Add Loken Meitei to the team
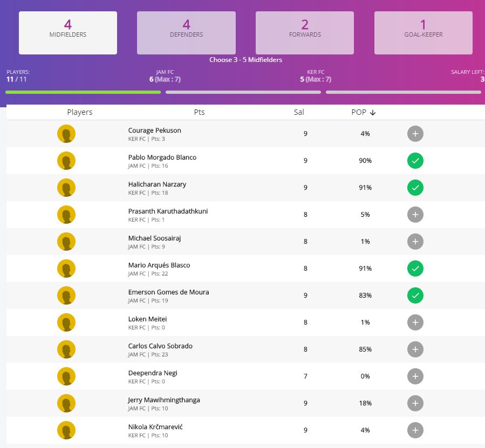 tap(415, 322)
